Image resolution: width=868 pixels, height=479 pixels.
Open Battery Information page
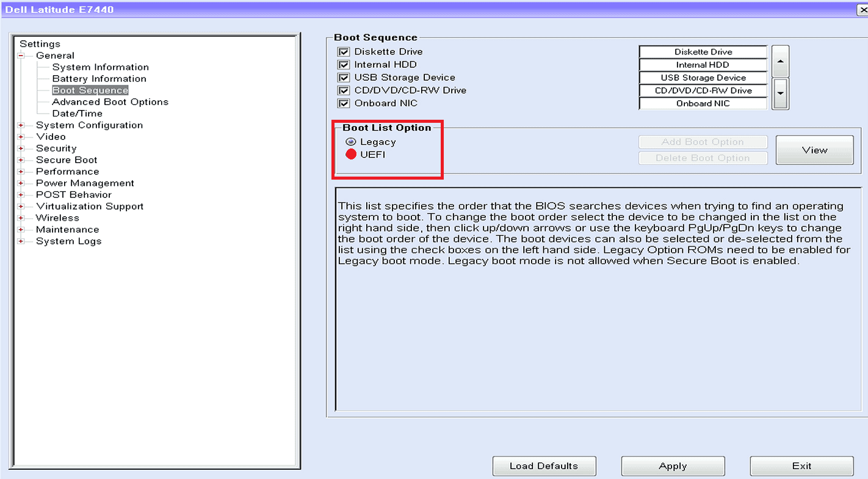coord(99,79)
